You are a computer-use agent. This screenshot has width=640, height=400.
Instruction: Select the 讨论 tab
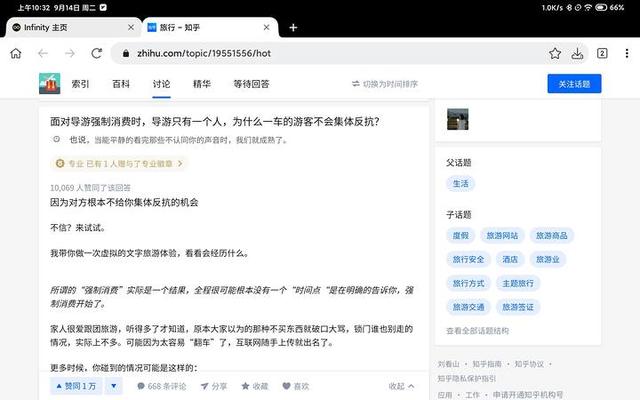point(161,84)
